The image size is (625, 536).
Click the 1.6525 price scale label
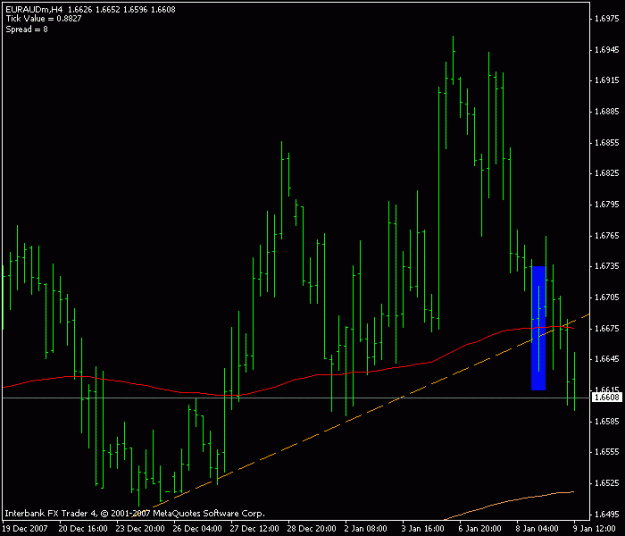607,483
